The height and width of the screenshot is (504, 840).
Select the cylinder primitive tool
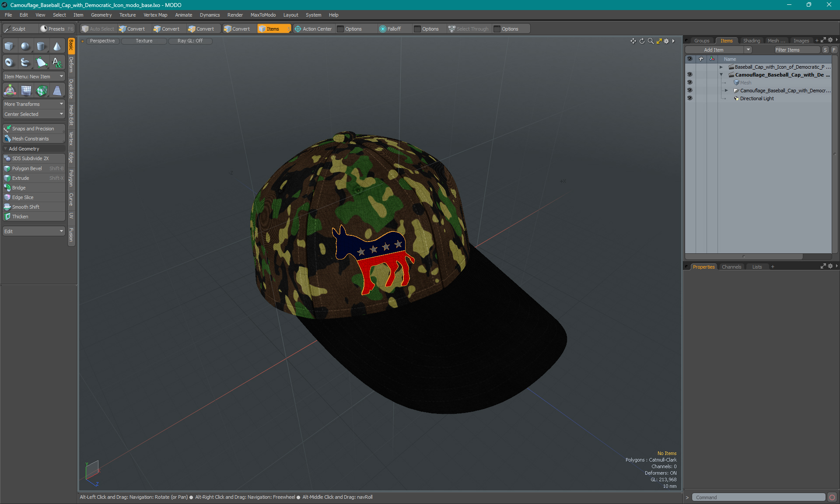[x=41, y=46]
